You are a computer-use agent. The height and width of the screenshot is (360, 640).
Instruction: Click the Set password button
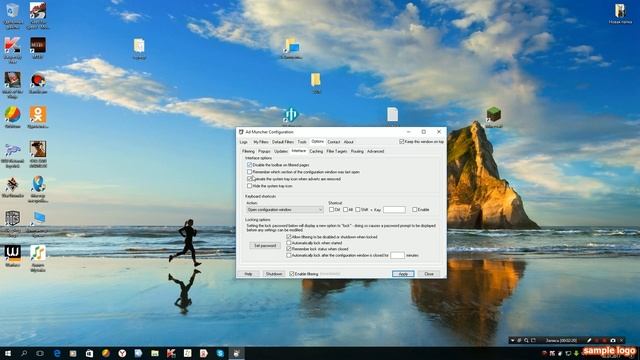[x=265, y=246]
